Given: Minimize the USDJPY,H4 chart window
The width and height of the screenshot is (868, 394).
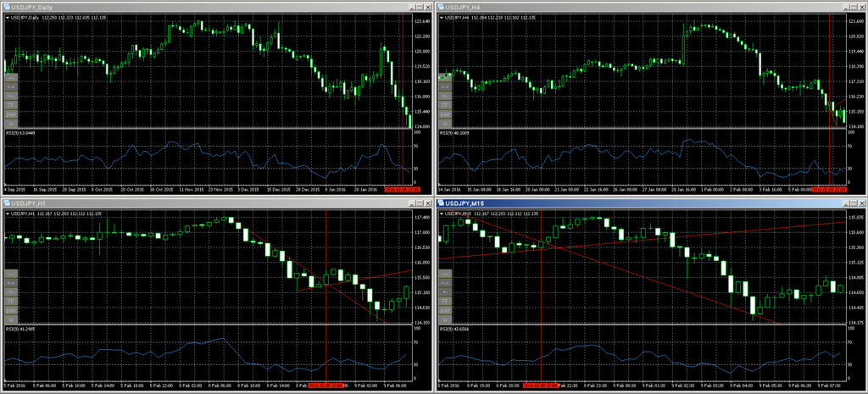Looking at the screenshot, I should click(845, 7).
